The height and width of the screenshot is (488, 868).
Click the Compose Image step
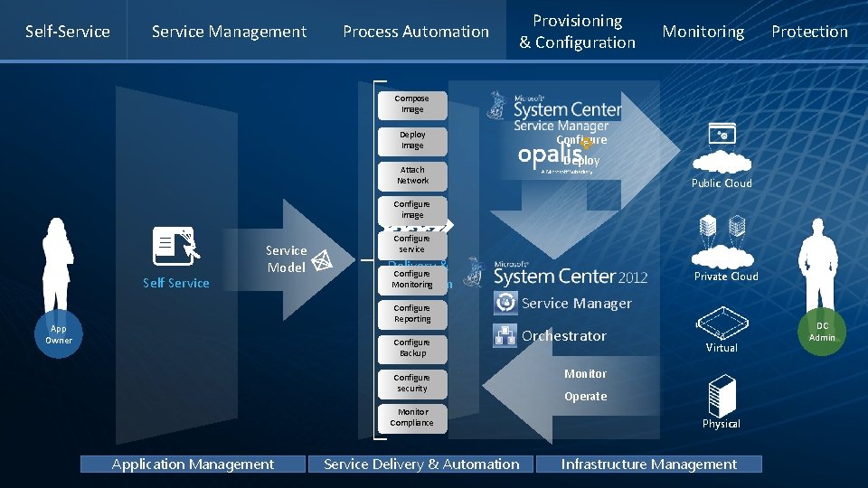click(412, 105)
